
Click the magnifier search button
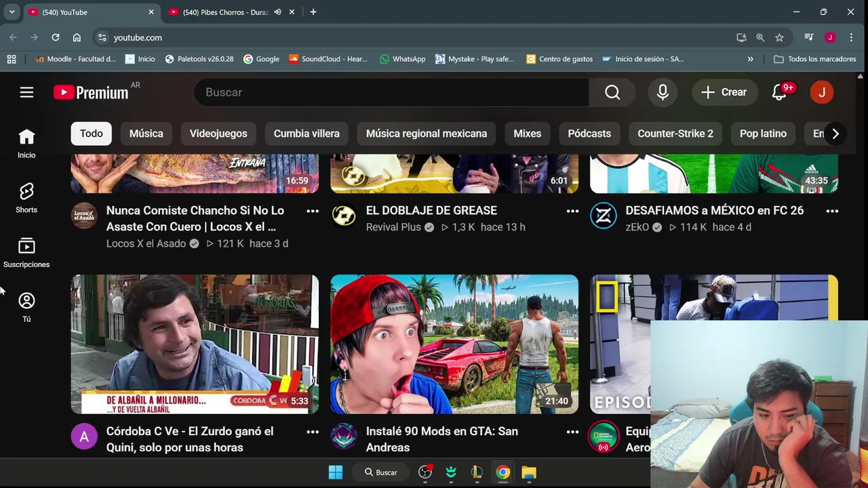(612, 92)
